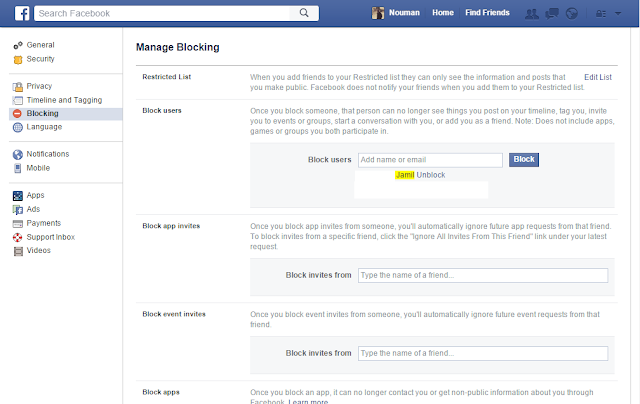The height and width of the screenshot is (404, 640).
Task: Click the blue Block button
Action: click(x=524, y=160)
